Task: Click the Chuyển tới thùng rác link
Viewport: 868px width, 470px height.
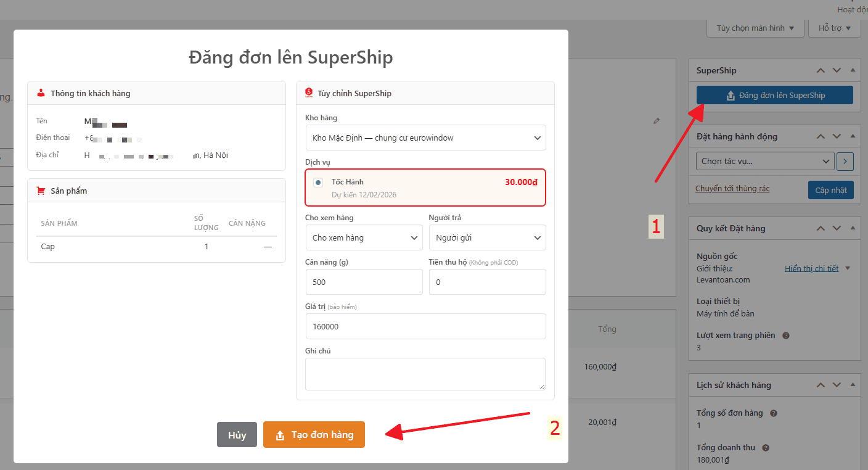Action: (x=732, y=189)
